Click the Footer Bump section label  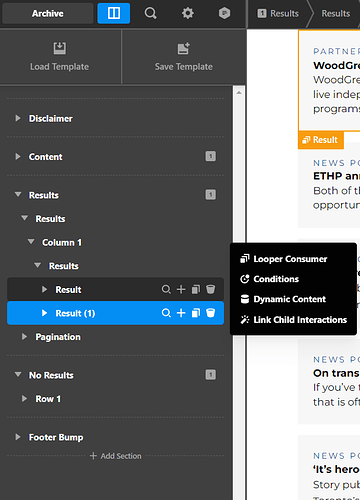pos(56,437)
